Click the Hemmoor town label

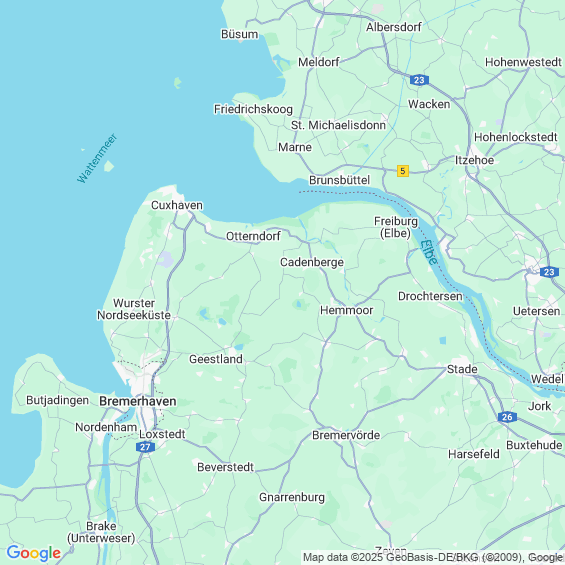[346, 310]
